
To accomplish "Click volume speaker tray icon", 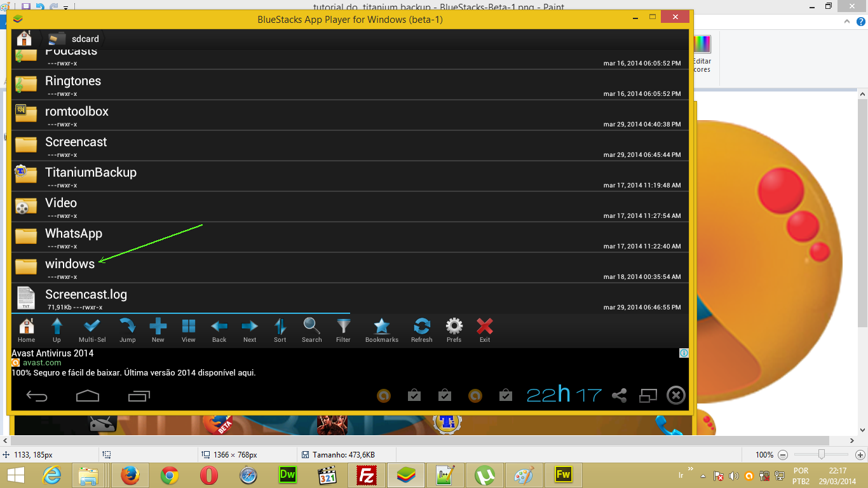I will [x=734, y=475].
